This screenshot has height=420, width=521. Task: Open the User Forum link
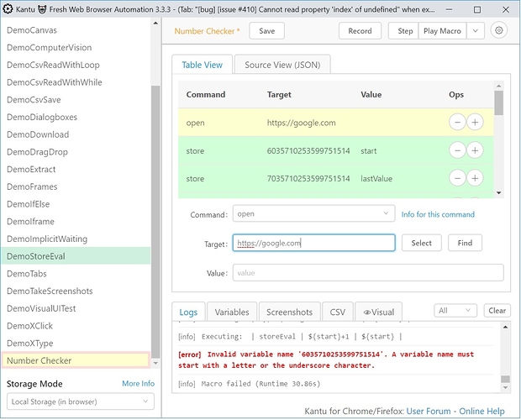pos(429,411)
